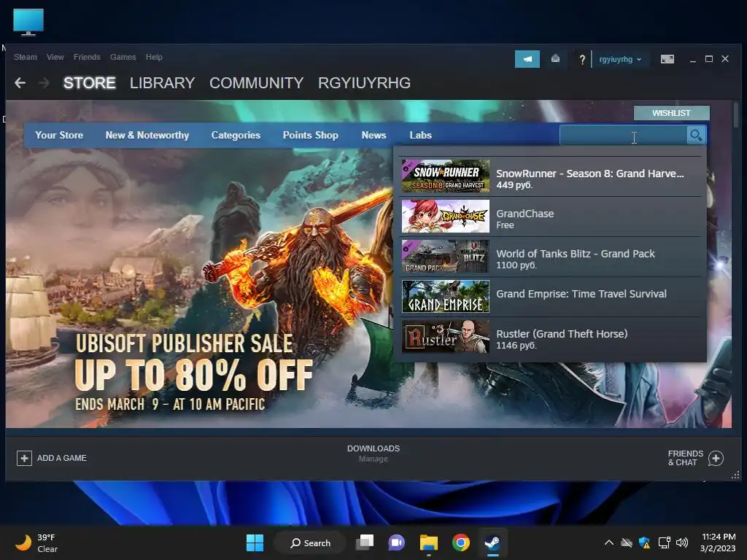Viewport: 747px width, 560px height.
Task: Open the View menu
Action: 55,57
